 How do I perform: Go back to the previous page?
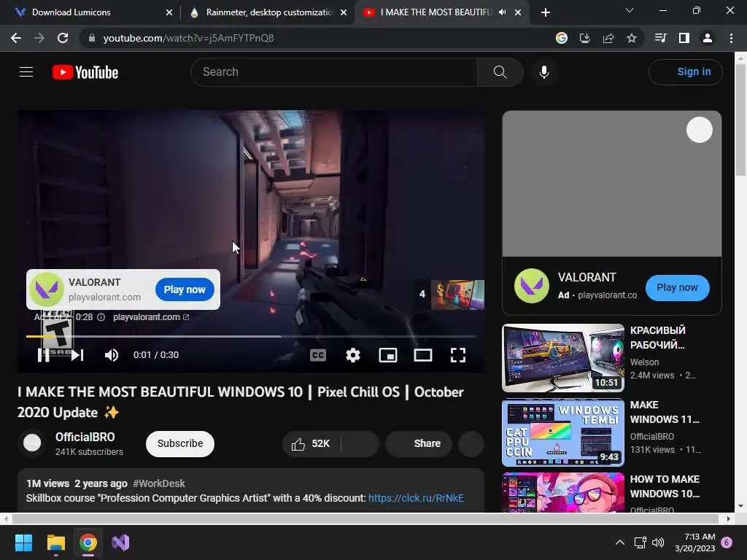[16, 38]
